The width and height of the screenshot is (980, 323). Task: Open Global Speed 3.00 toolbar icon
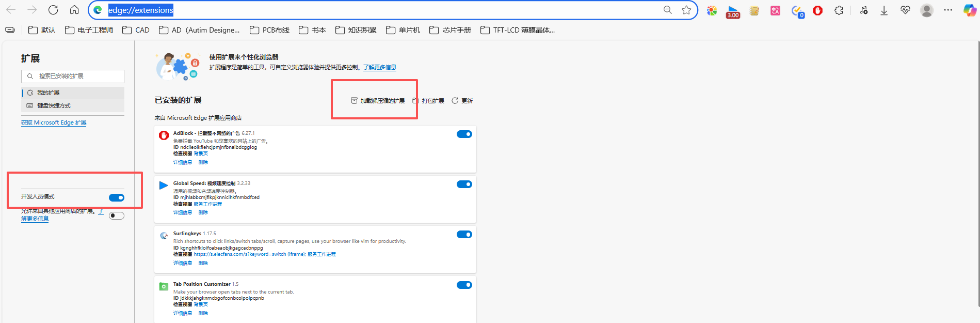[x=733, y=11]
